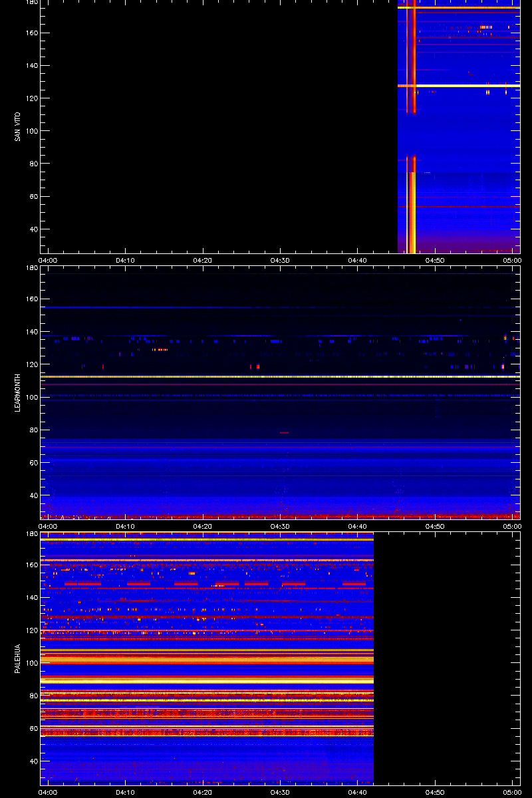Click 04:50 label under Palehua panel
Viewport: 532px width, 798px height.
(x=435, y=792)
